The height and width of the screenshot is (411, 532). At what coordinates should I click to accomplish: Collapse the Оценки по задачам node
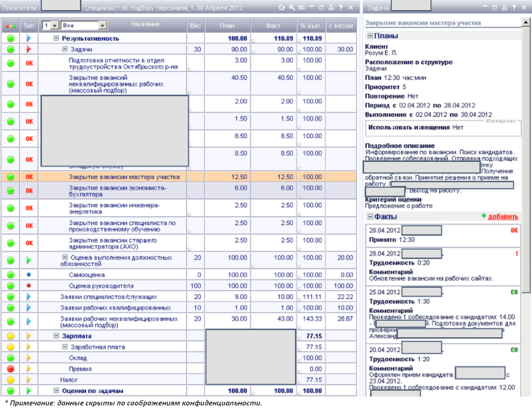tap(56, 391)
